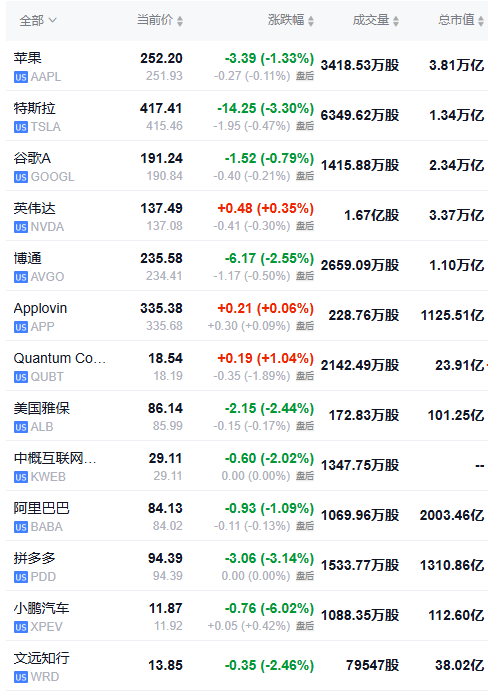Viewport: 498px width, 697px height.
Task: Click the US badge next to TSLA
Action: [x=20, y=127]
